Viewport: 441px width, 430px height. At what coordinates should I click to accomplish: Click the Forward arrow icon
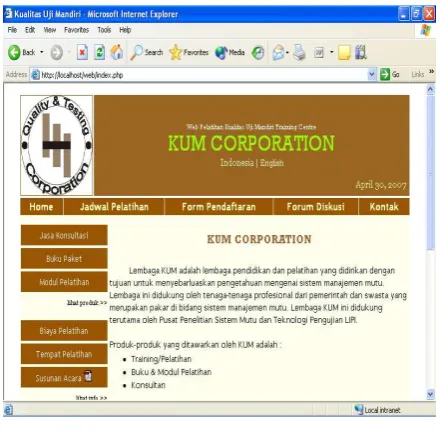(56, 53)
